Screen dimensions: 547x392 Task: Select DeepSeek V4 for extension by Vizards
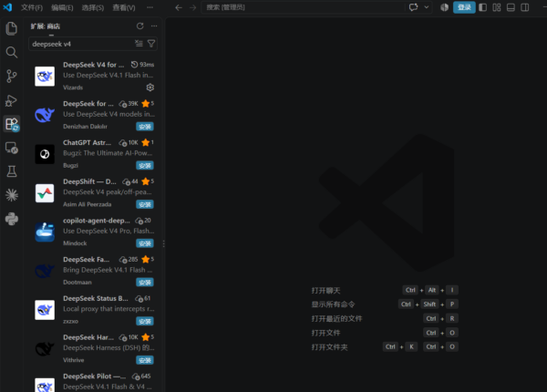pos(94,76)
